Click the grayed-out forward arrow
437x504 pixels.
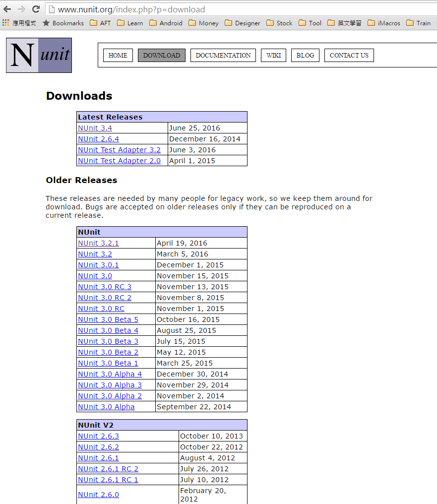[21, 9]
